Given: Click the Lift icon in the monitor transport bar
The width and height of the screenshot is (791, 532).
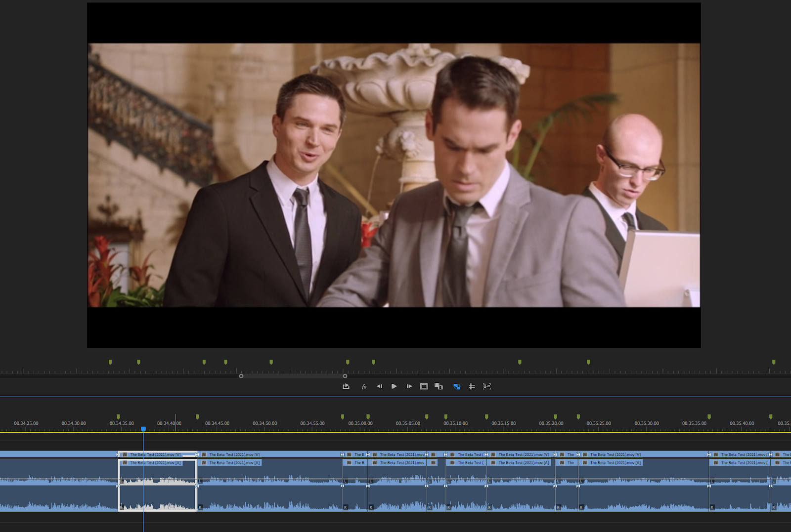Looking at the screenshot, I should tap(346, 386).
